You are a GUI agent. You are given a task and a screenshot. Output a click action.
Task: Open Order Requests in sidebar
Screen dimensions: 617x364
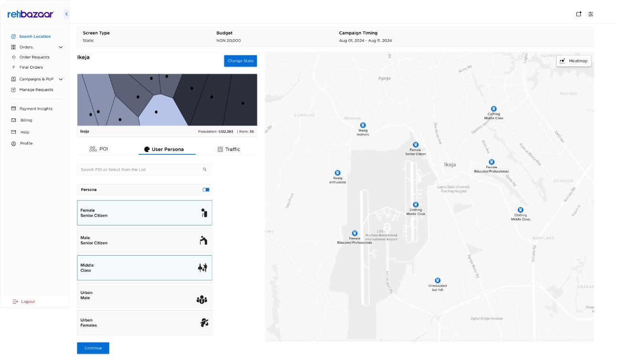click(34, 57)
